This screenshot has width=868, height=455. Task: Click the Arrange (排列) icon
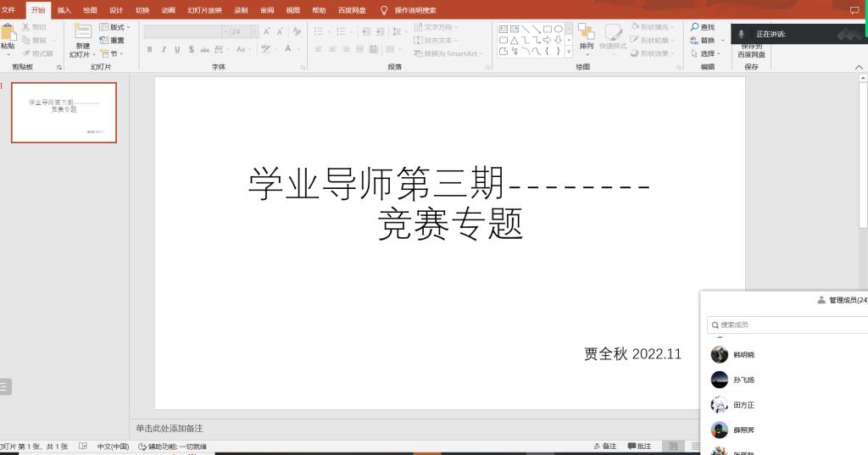click(x=587, y=31)
